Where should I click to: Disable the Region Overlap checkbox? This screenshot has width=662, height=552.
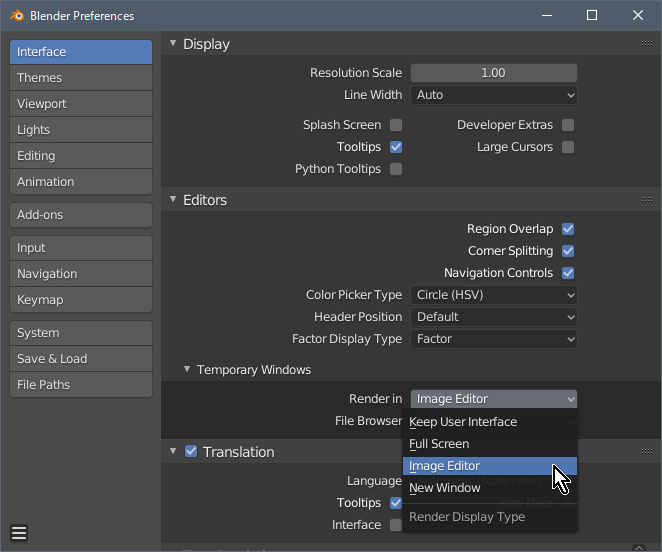click(568, 229)
